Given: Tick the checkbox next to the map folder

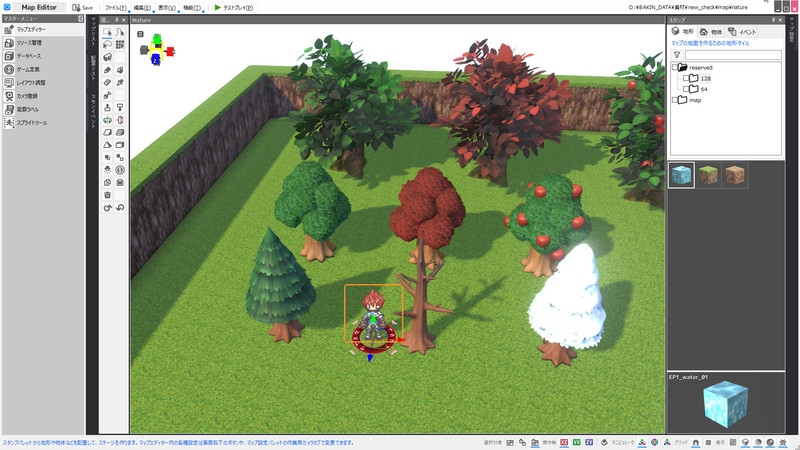Looking at the screenshot, I should (x=674, y=99).
